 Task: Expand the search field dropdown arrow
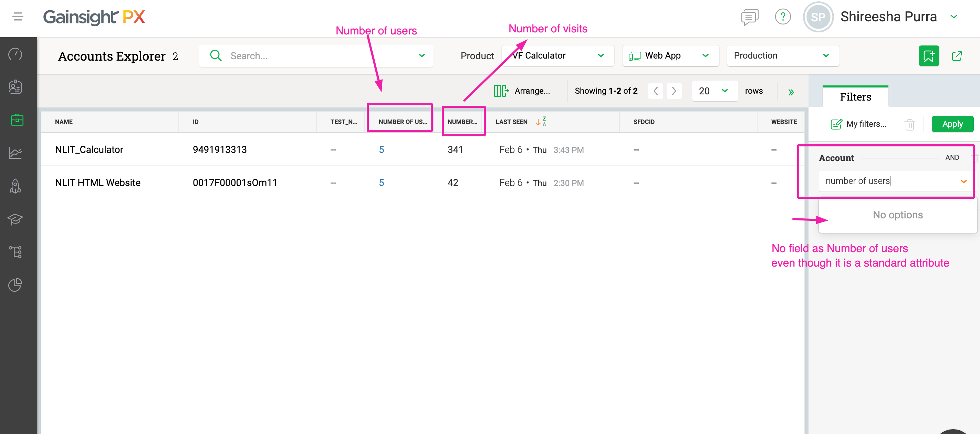coord(421,55)
